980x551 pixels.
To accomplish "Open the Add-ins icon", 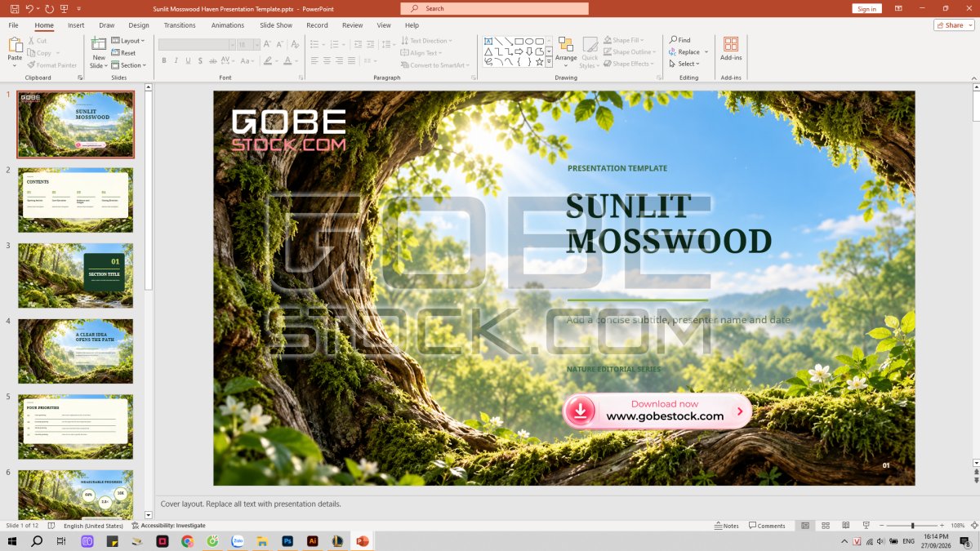I will tap(731, 44).
